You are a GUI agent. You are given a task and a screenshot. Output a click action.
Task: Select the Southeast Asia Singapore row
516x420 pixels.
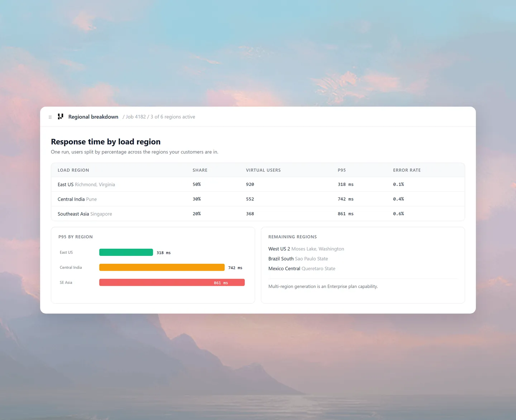coord(258,214)
